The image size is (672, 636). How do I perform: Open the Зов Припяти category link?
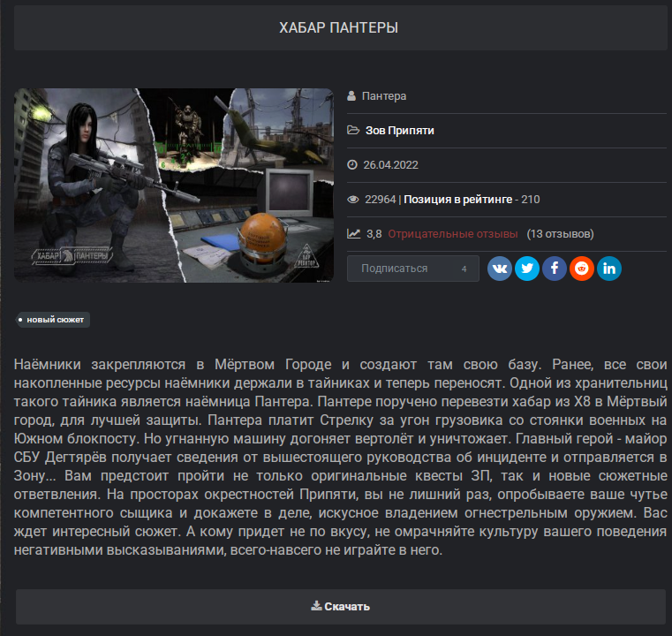(399, 130)
